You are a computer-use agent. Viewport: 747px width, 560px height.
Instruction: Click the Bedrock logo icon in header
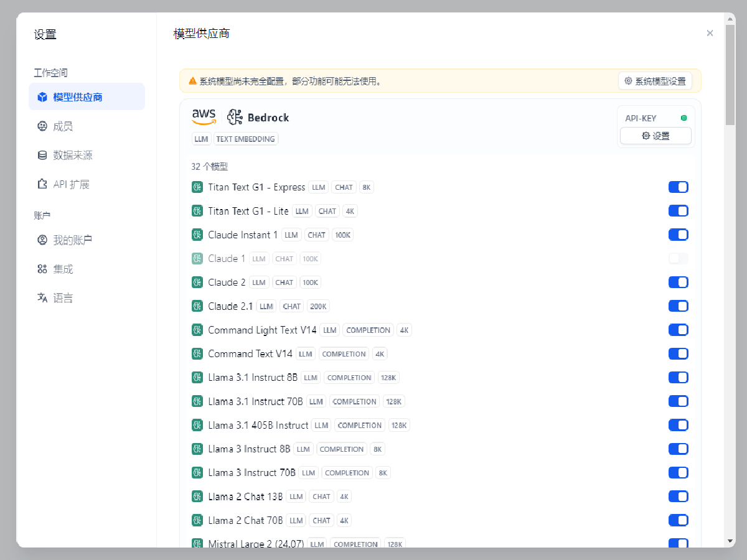[x=235, y=117]
